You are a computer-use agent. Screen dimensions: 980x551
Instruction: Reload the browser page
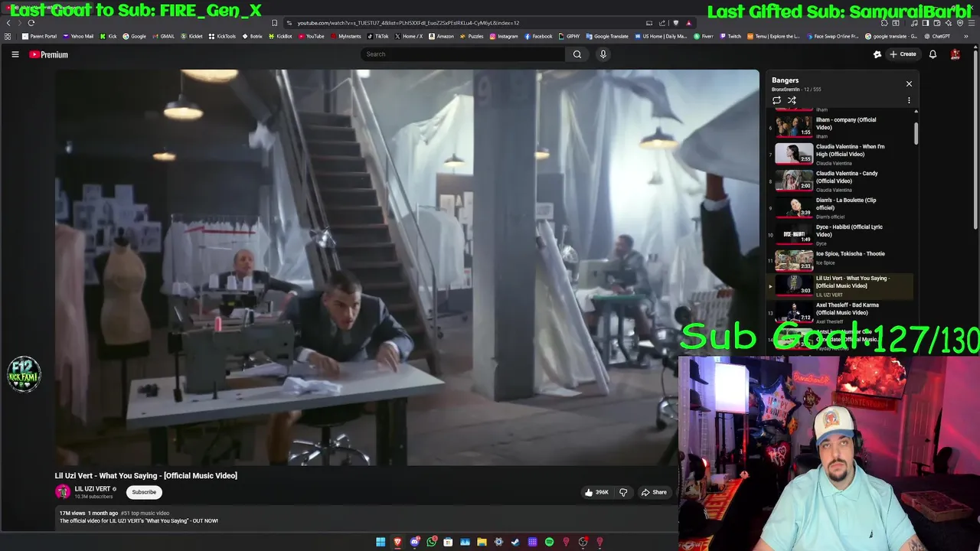click(31, 23)
